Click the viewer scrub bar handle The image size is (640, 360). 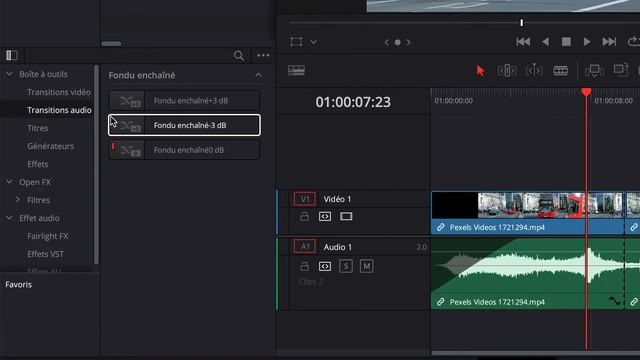[x=522, y=23]
